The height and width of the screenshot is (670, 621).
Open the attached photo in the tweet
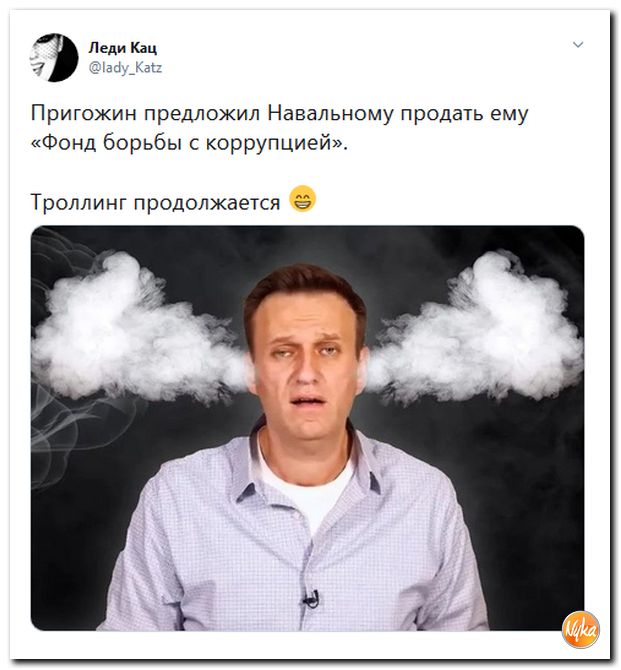pos(307,428)
